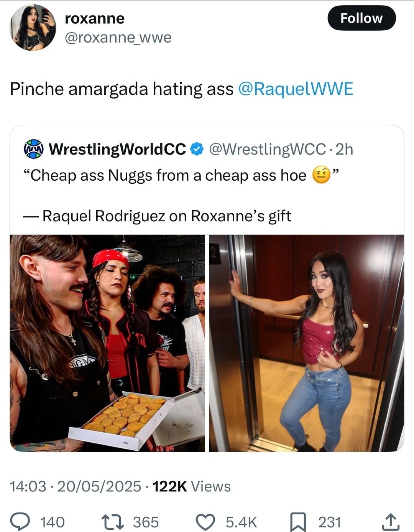Open the roxanne display name
This screenshot has width=414, height=532.
[95, 18]
